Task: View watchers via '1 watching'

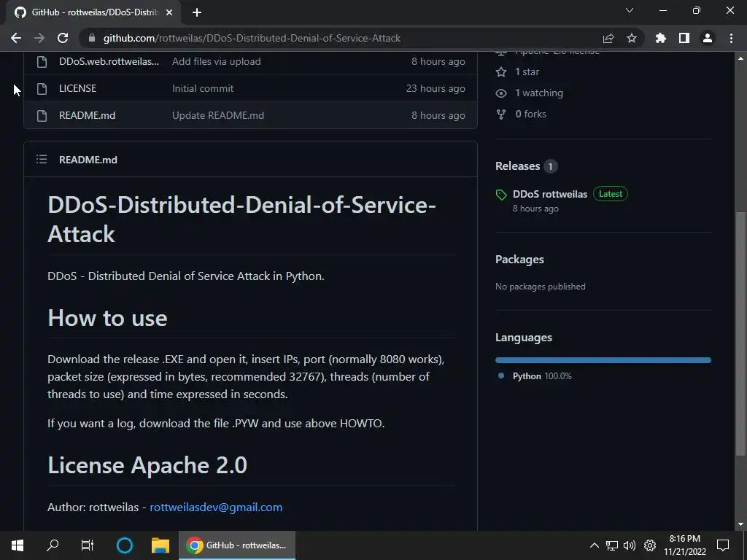Action: click(x=539, y=93)
